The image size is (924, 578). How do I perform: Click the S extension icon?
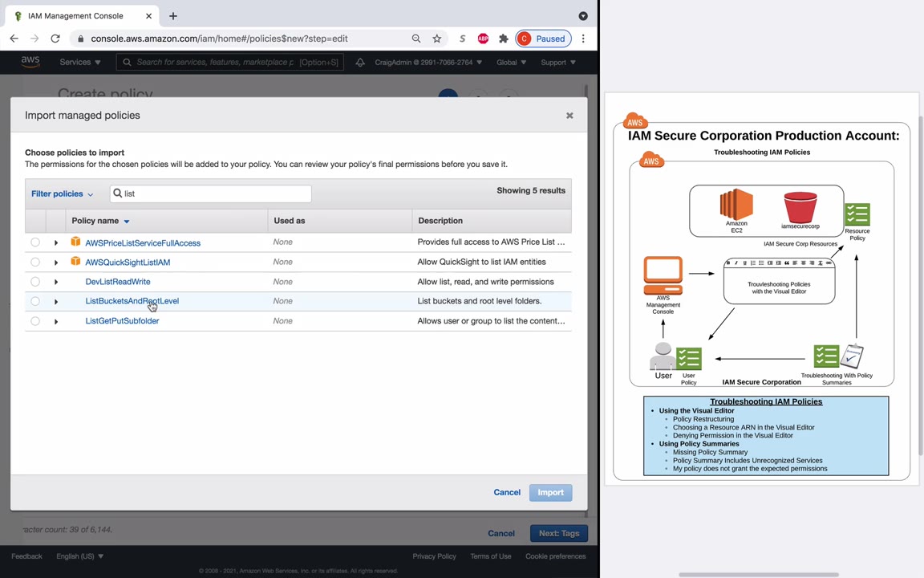click(463, 39)
